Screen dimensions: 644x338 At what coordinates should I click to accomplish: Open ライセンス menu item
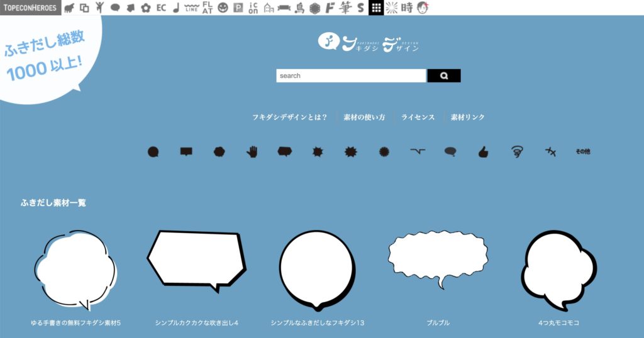coord(418,117)
